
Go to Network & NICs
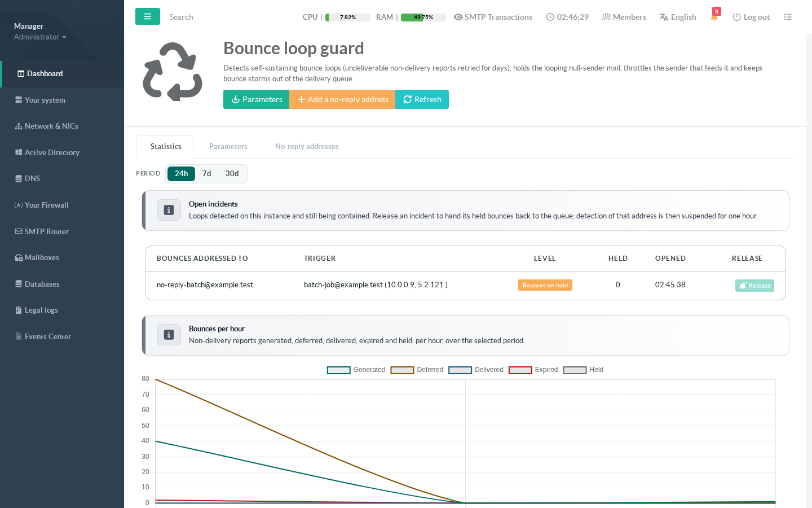coord(62,126)
